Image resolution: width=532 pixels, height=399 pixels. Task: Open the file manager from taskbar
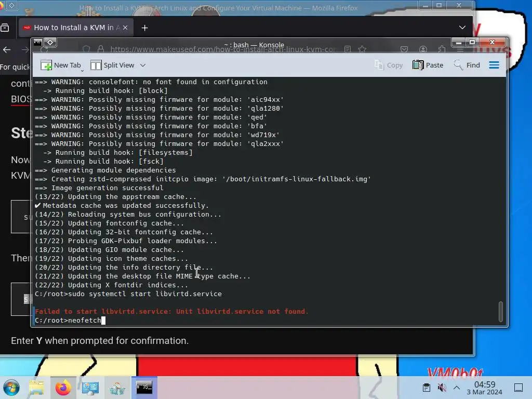36,388
